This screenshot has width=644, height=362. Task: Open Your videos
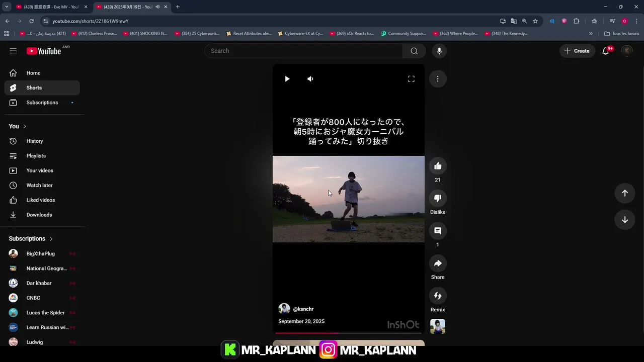42,170
